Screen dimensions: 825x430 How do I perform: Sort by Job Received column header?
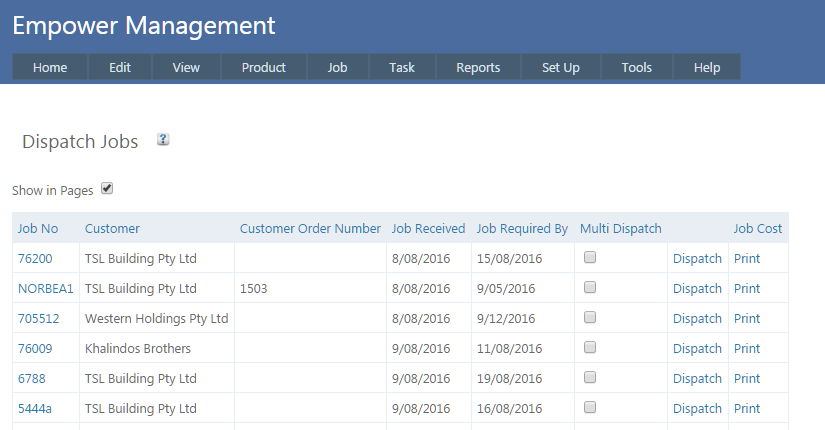click(x=428, y=229)
